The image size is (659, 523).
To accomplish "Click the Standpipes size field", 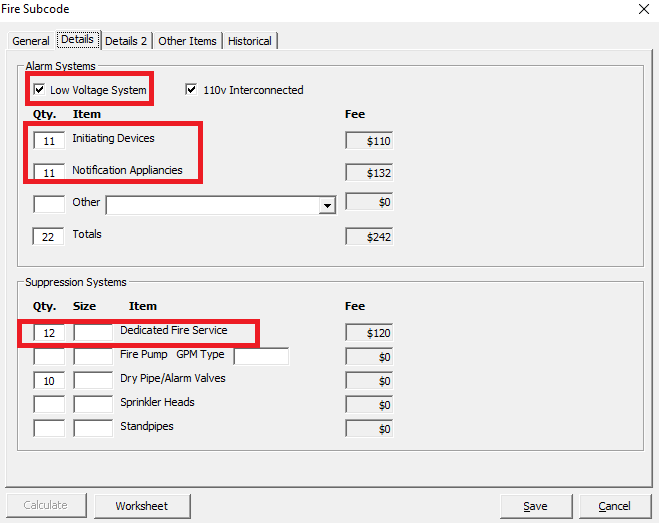I will coord(93,428).
